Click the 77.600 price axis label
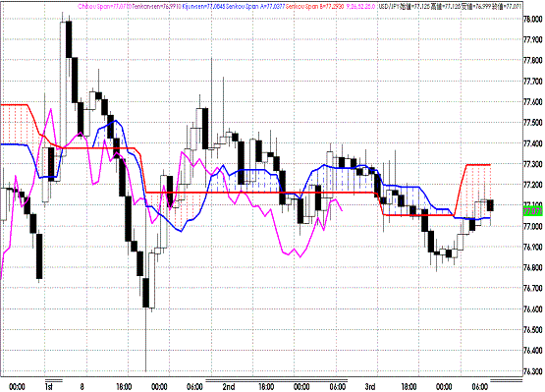Viewport: 545px width, 392px height. (532, 102)
